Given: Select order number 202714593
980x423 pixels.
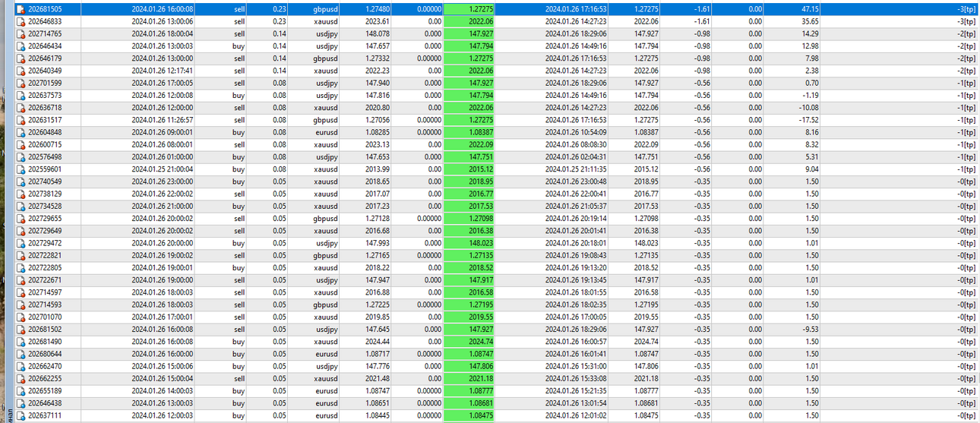Looking at the screenshot, I should pos(45,305).
